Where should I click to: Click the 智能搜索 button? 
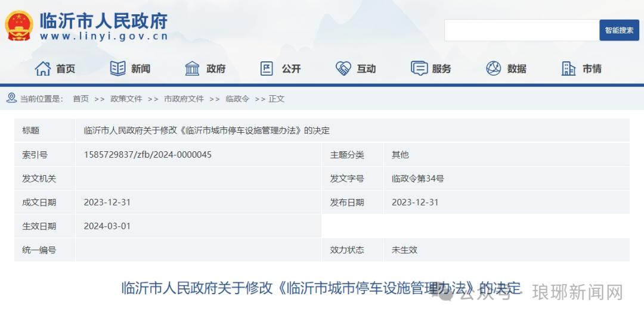click(x=619, y=30)
